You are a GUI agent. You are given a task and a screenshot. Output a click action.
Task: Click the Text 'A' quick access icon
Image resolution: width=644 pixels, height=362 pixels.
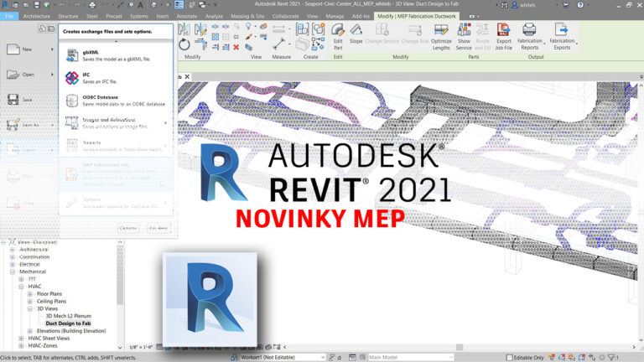[x=141, y=5]
